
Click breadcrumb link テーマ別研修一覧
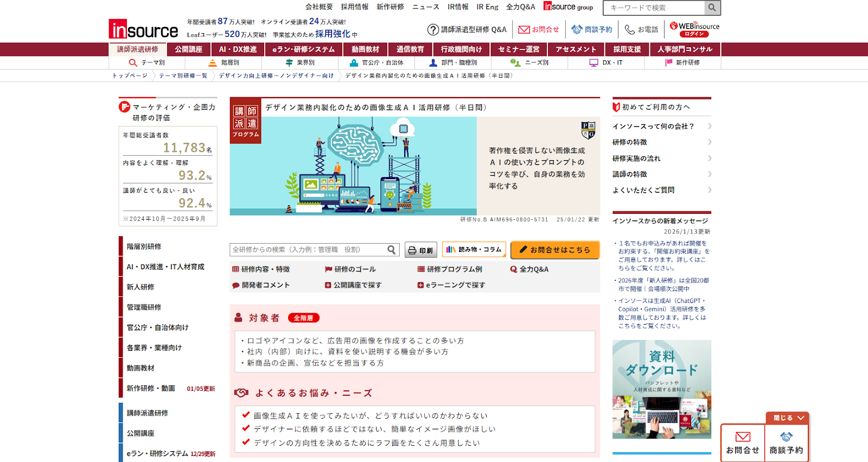point(183,76)
